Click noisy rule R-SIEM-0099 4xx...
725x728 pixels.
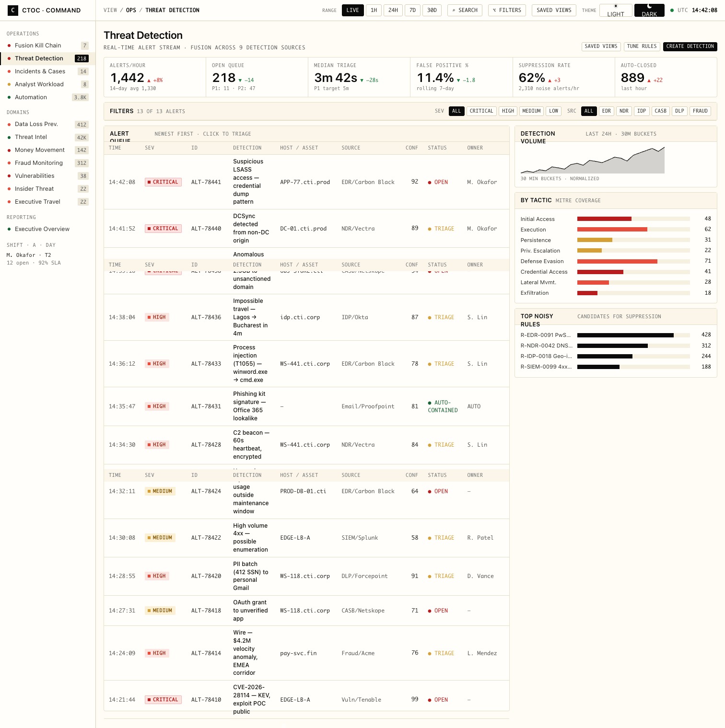(616, 367)
